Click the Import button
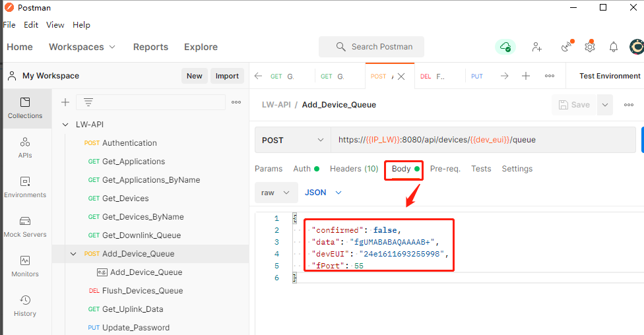The height and width of the screenshot is (335, 644). point(227,76)
